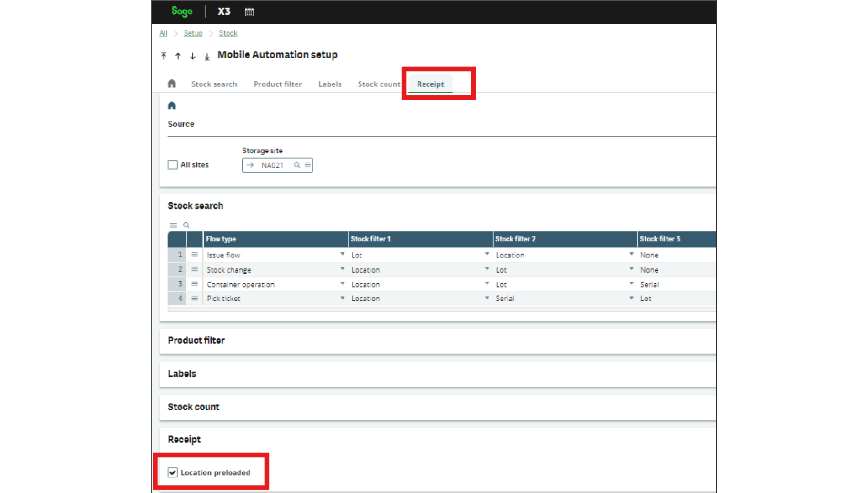This screenshot has width=868, height=493.
Task: Select row number 3 in grid
Action: coord(177,284)
